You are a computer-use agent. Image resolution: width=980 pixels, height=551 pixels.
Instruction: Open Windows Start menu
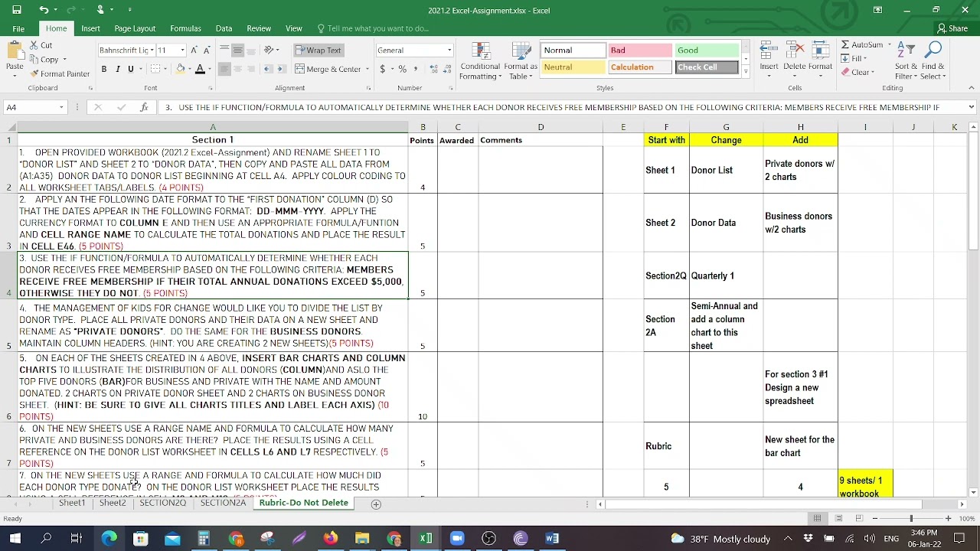tap(15, 539)
